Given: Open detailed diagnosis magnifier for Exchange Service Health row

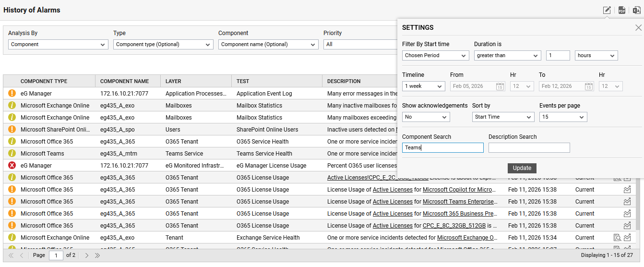Looking at the screenshot, I should (617, 238).
